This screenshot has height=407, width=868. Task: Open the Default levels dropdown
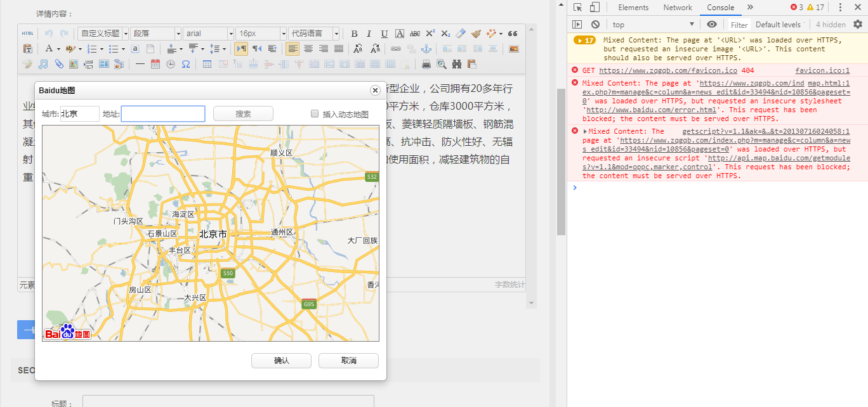coord(780,25)
